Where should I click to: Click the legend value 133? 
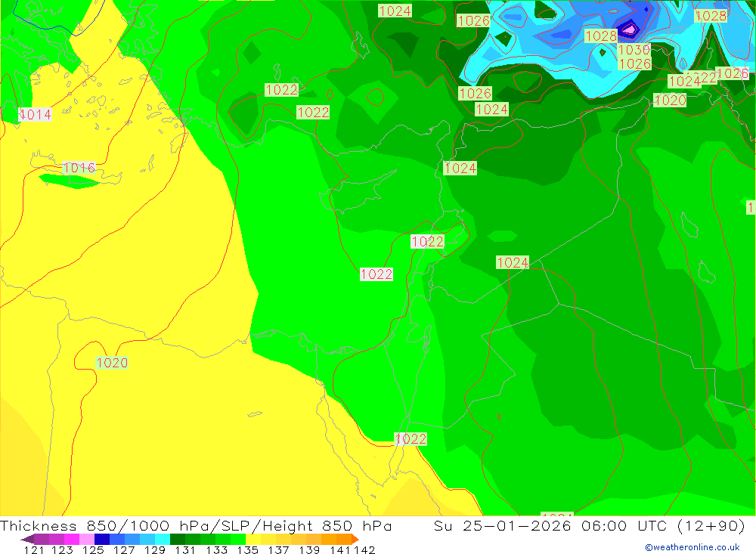tap(216, 549)
